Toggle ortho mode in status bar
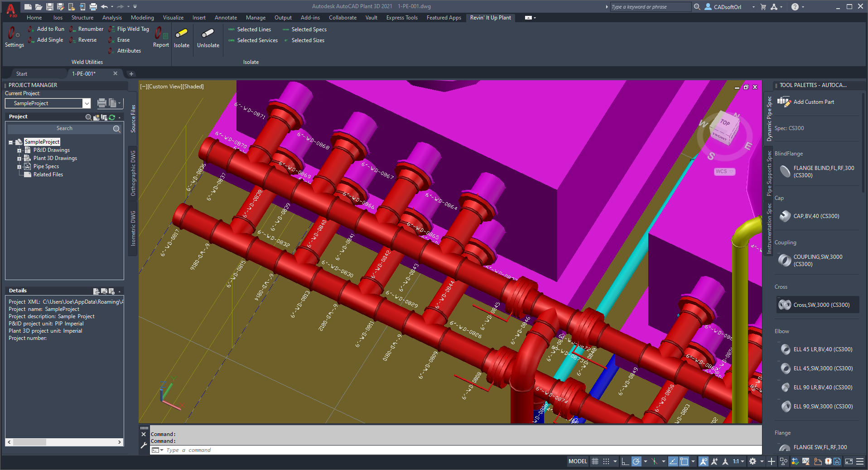 click(x=625, y=461)
